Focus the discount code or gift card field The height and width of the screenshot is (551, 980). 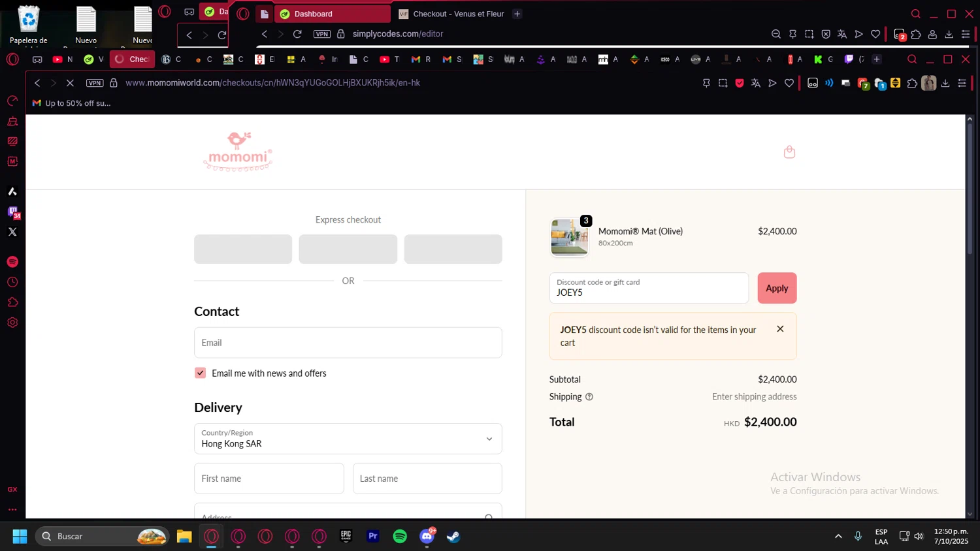(x=649, y=288)
